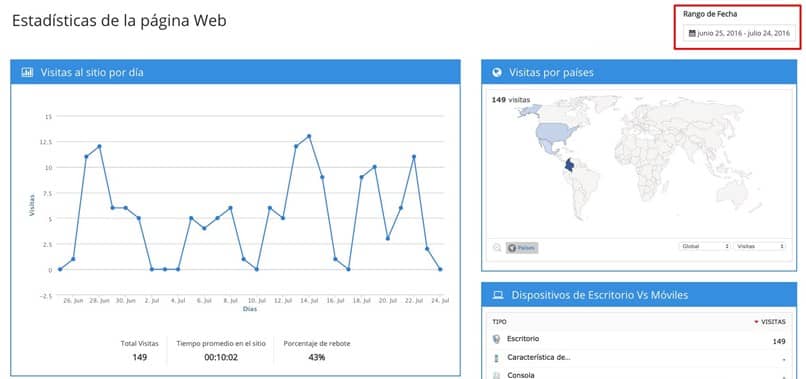Click the 22 Jul data point at 11 visits
Screen dimensions: 806x379
pos(414,156)
